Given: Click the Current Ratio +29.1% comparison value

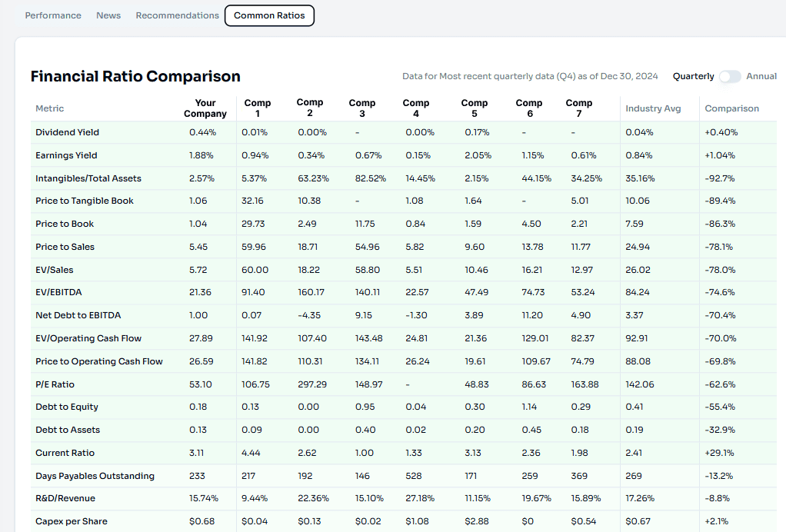Looking at the screenshot, I should pos(719,453).
